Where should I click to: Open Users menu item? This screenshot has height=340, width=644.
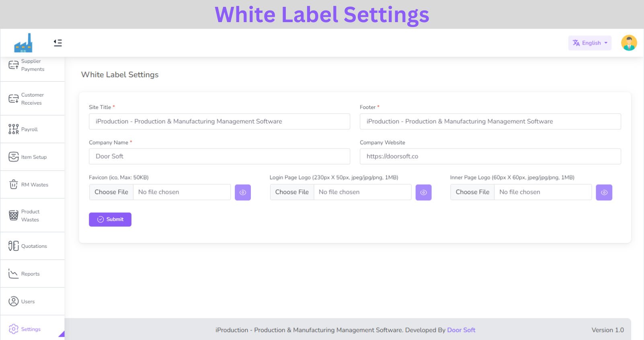[33, 301]
